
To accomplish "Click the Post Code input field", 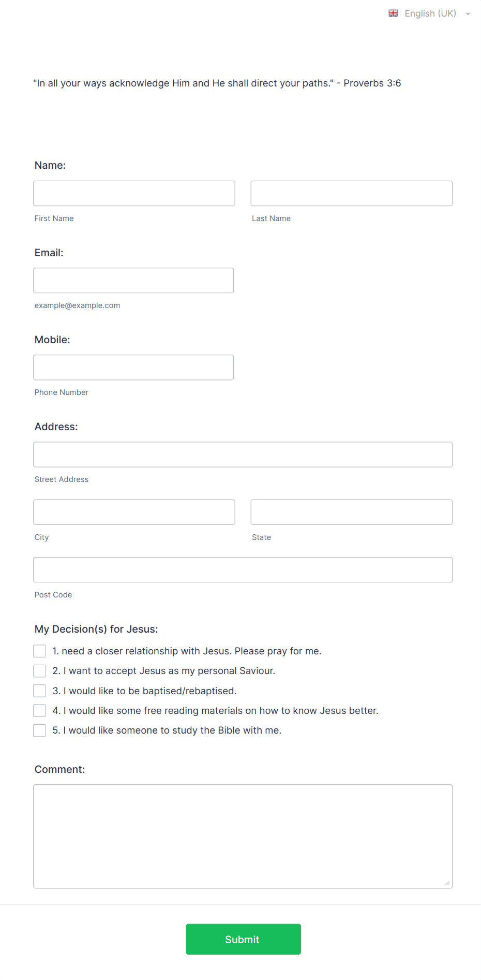I will click(243, 569).
